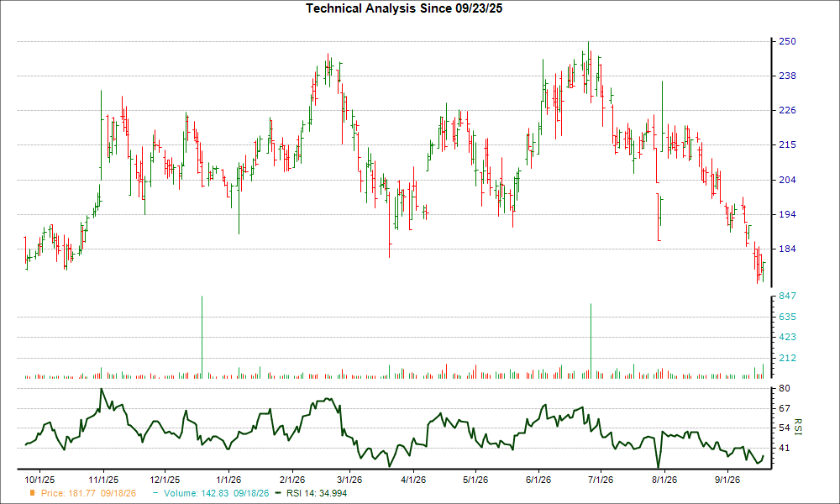840x504 pixels.
Task: Click the "Volume: 142.83 09/18/26" legend text
Action: (217, 493)
